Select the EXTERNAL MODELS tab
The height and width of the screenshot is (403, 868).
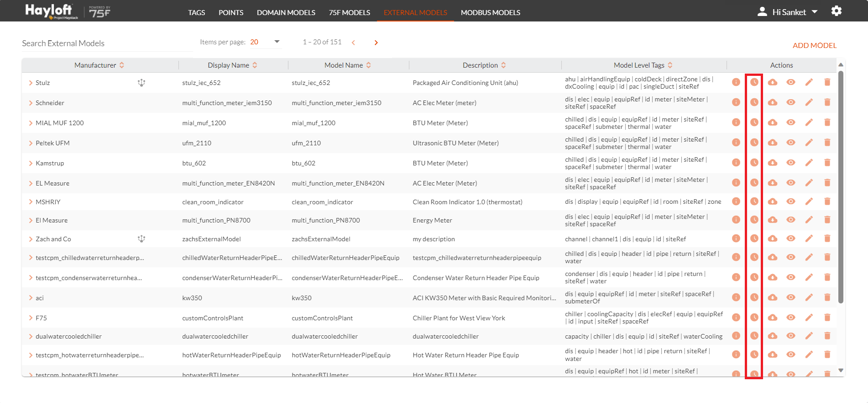pos(415,12)
